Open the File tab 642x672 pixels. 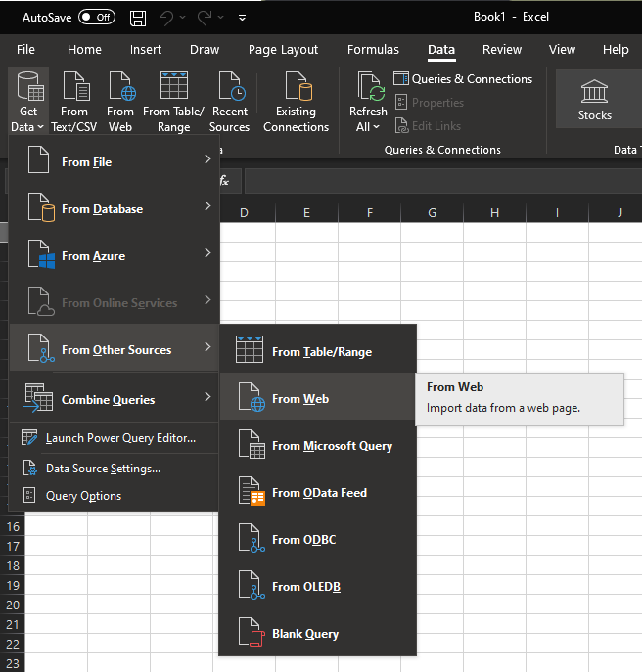point(25,50)
